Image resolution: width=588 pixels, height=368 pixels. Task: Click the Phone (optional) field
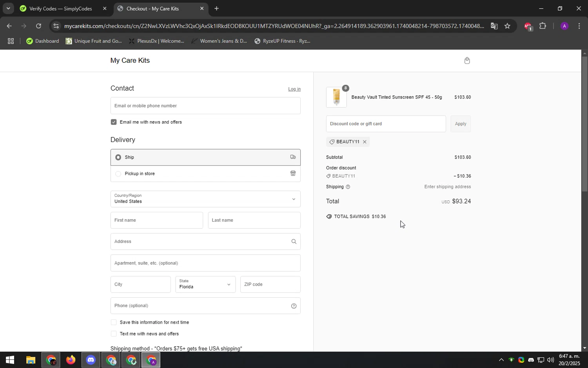pyautogui.click(x=205, y=306)
